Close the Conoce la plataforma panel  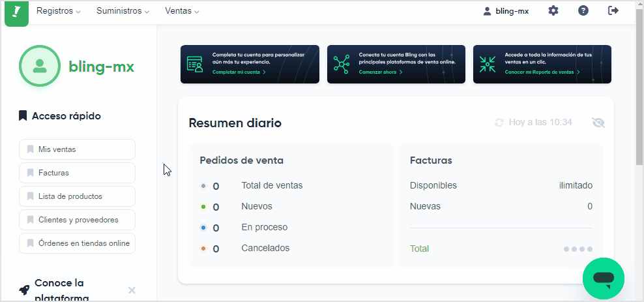pos(132,290)
